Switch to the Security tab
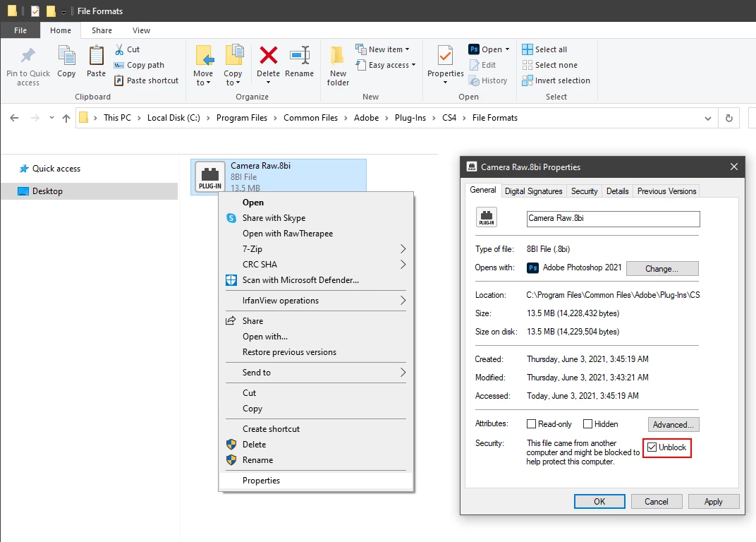 pyautogui.click(x=585, y=191)
